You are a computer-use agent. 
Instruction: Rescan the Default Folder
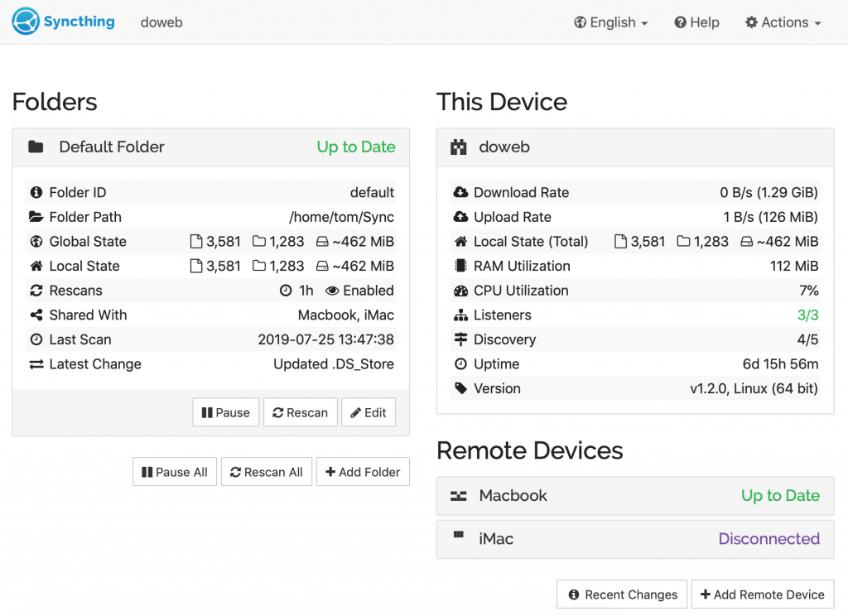tap(300, 412)
